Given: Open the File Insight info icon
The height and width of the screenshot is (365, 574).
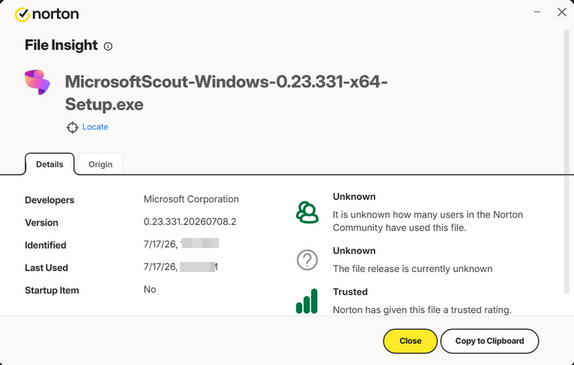Looking at the screenshot, I should [108, 46].
